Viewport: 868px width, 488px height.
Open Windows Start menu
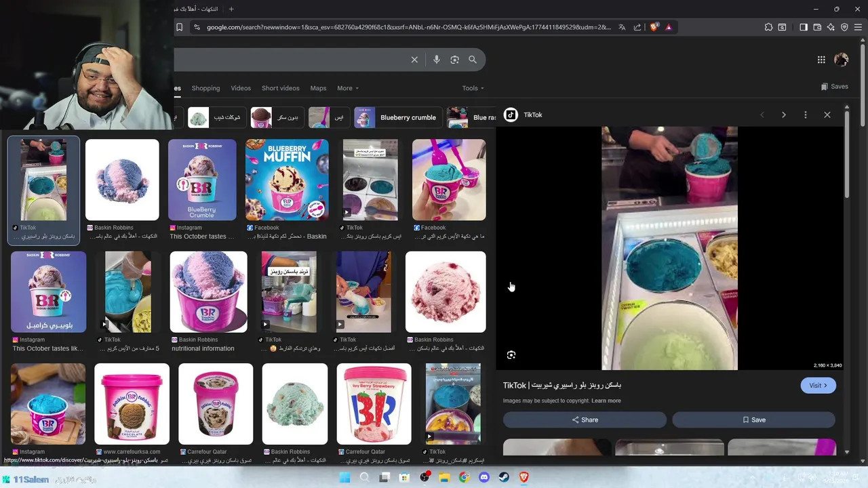click(x=344, y=477)
